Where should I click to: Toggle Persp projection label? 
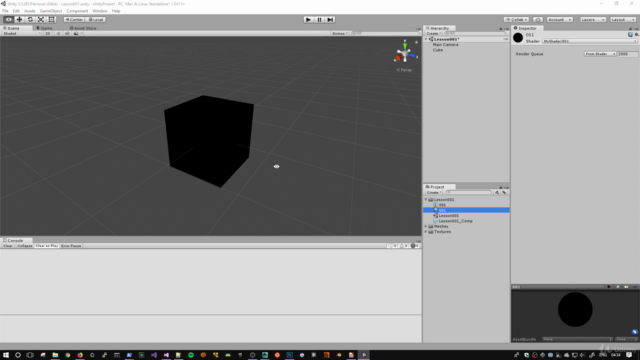[404, 70]
